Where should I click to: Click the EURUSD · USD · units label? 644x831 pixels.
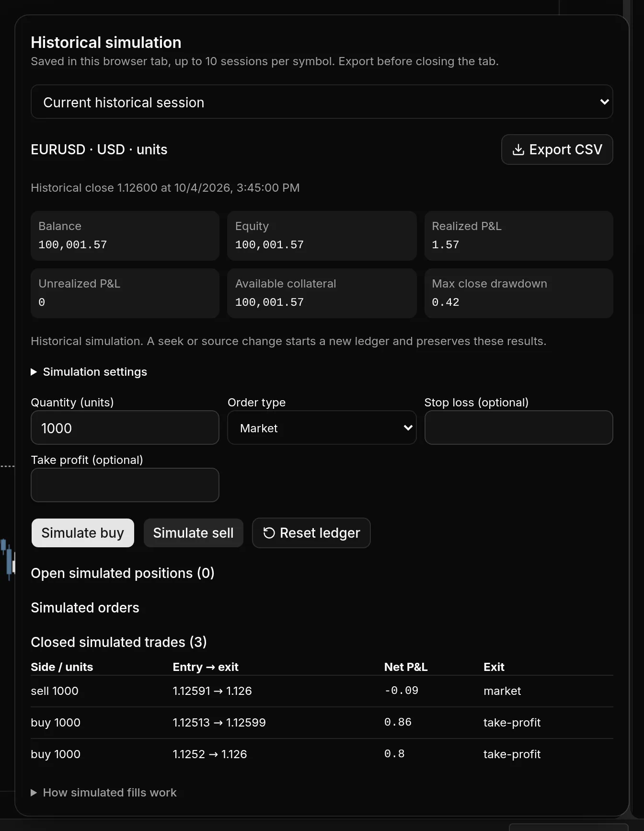99,150
